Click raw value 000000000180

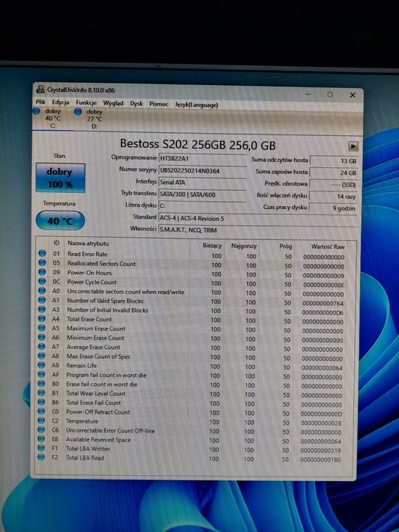pos(321,460)
